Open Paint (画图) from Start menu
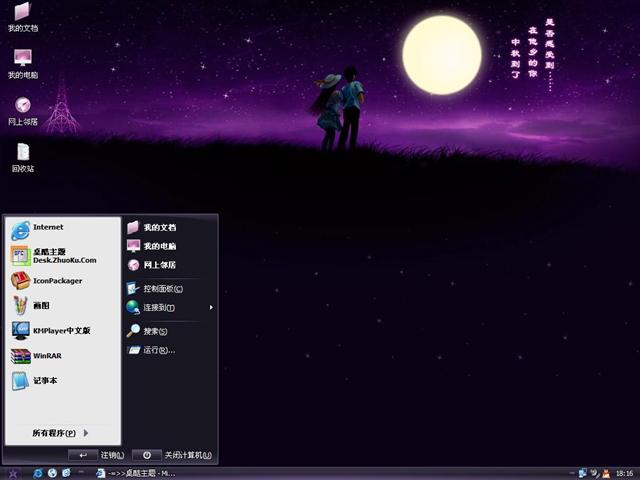The image size is (640, 480). [63, 305]
